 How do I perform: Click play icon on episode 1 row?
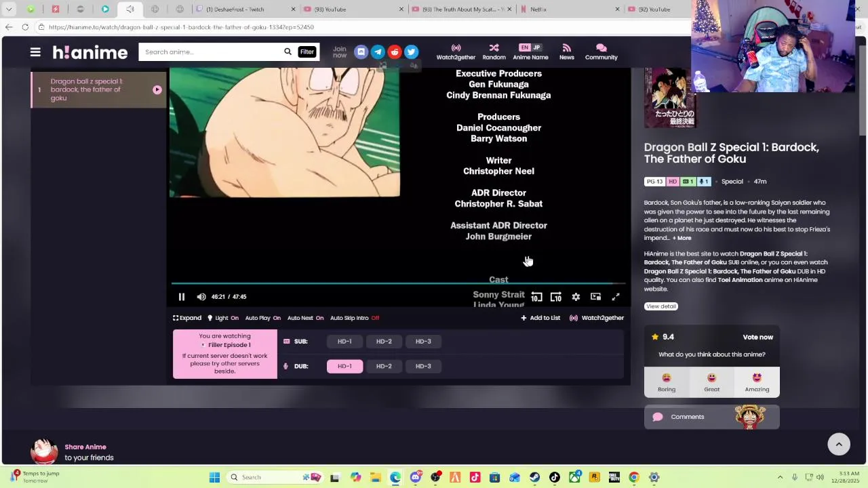coord(157,89)
